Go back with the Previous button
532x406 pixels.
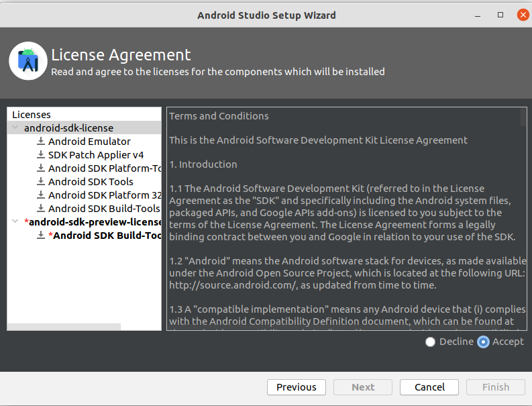pyautogui.click(x=296, y=387)
